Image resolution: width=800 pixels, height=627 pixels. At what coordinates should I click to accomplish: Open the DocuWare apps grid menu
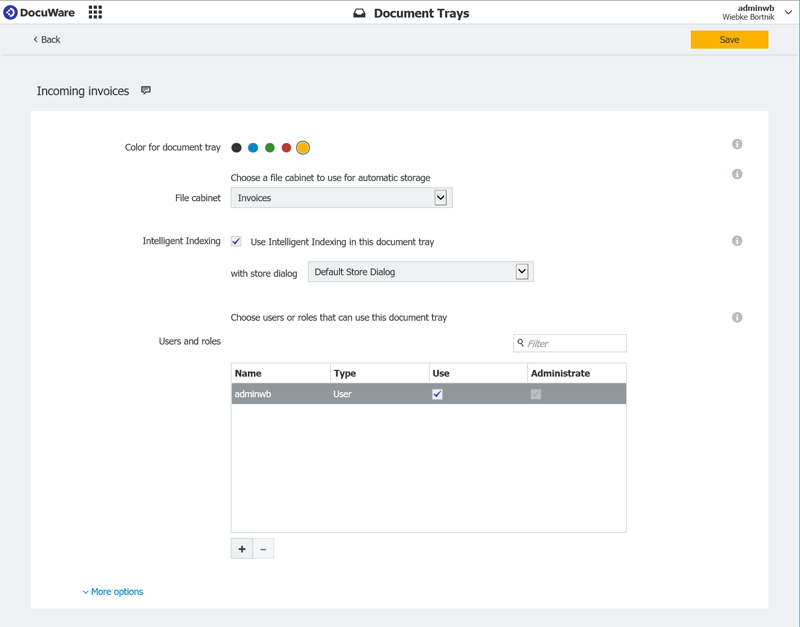click(95, 12)
